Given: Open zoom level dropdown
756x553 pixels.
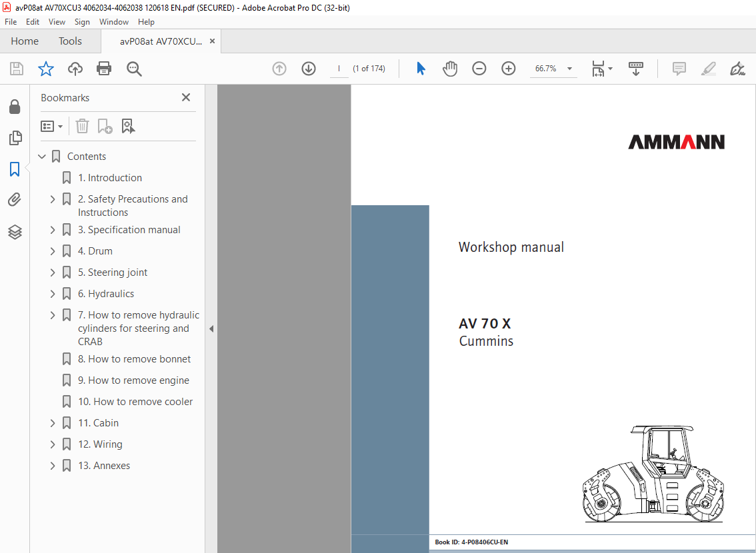Looking at the screenshot, I should pyautogui.click(x=569, y=69).
